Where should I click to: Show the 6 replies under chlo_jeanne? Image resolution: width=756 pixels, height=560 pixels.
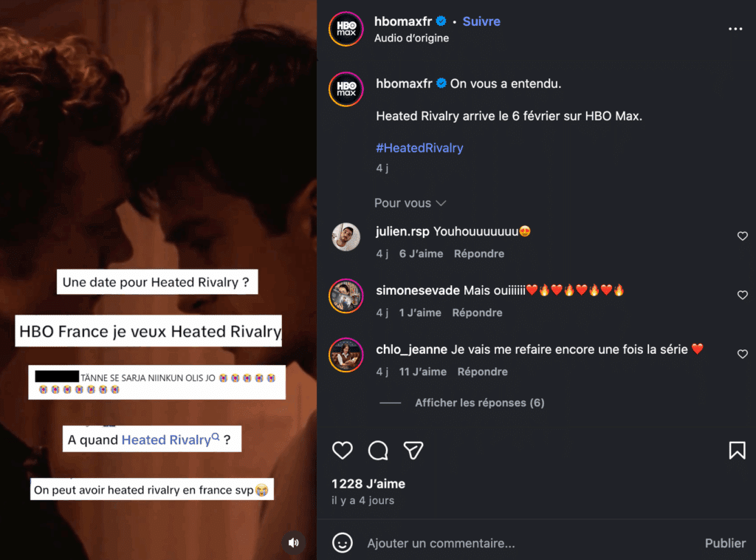479,403
